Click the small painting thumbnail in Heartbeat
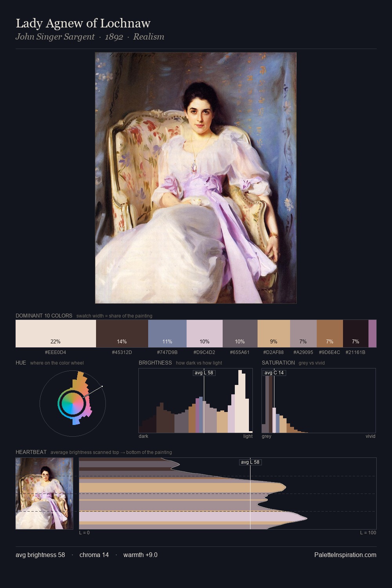Viewport: 392px width, 588px height. point(44,494)
